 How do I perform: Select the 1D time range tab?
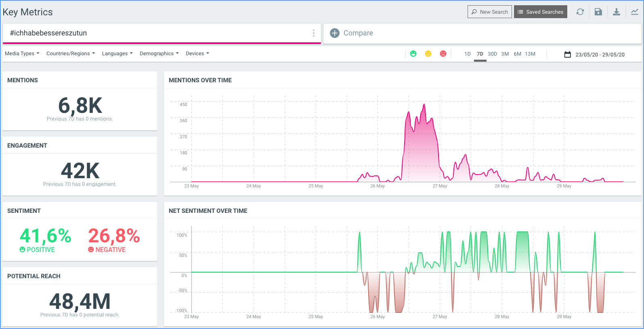coord(467,54)
